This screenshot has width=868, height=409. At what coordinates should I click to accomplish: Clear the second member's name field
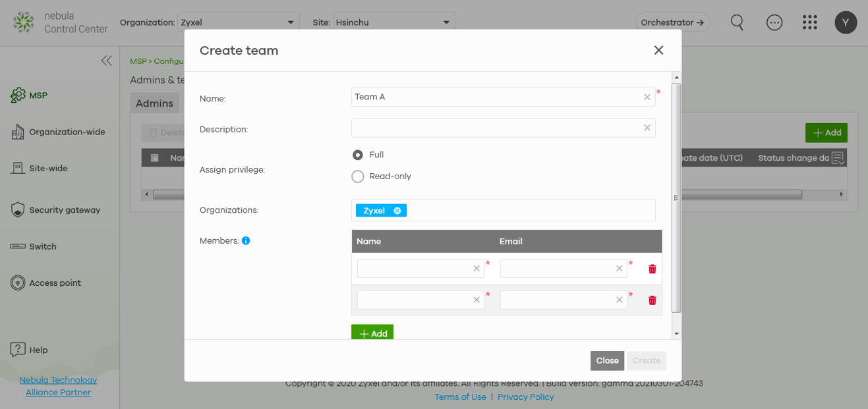click(x=477, y=300)
